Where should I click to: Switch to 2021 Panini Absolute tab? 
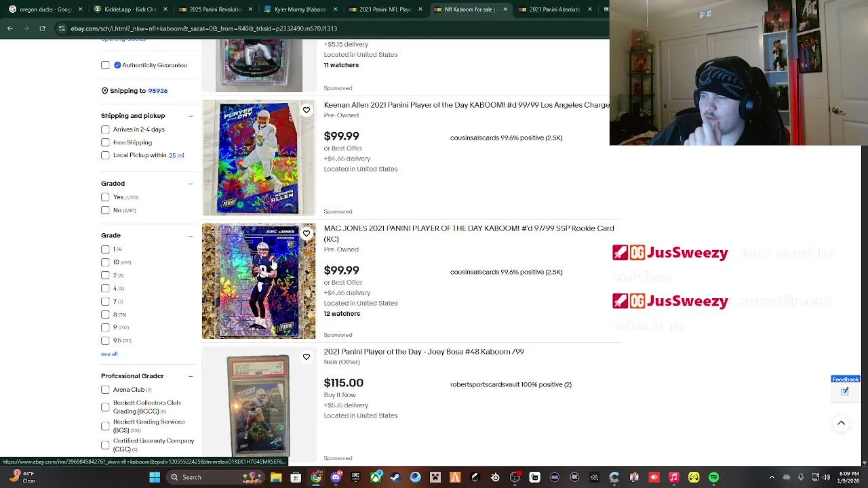pos(554,9)
